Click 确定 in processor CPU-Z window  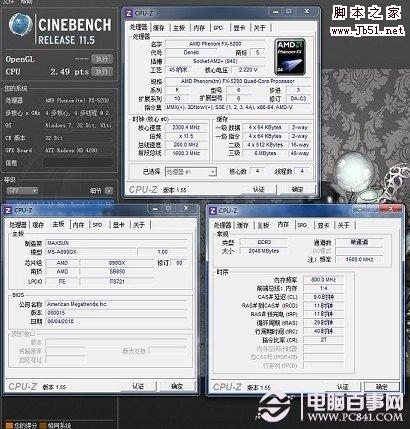pyautogui.click(x=297, y=189)
